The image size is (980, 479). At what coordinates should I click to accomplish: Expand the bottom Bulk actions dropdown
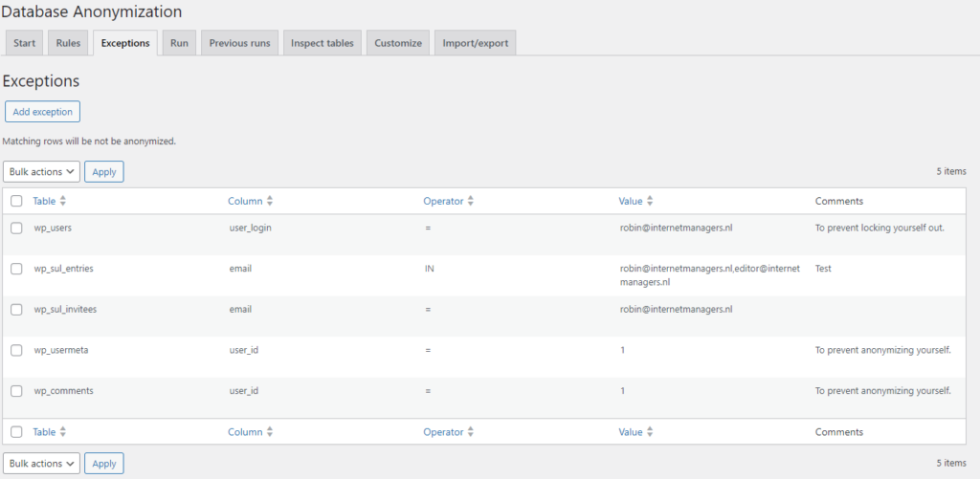tap(41, 464)
